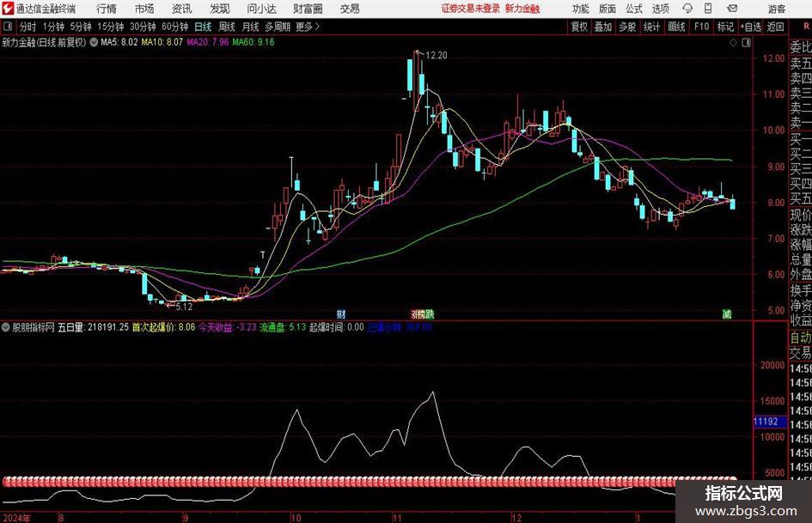This screenshot has width=812, height=523.
Task: Click the 流通盘: 5.13 indicator value
Action: [x=283, y=327]
